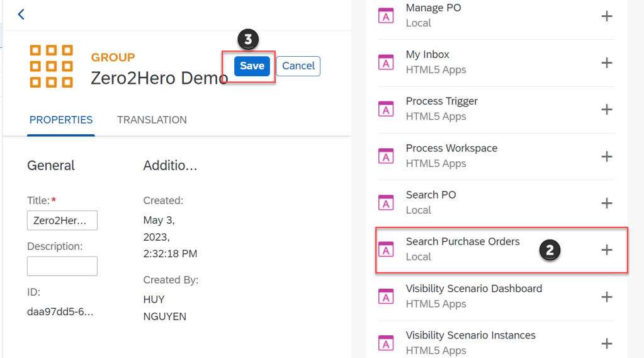Add the Search Purchase Orders app
Viewport: 644px width, 358px height.
[606, 250]
